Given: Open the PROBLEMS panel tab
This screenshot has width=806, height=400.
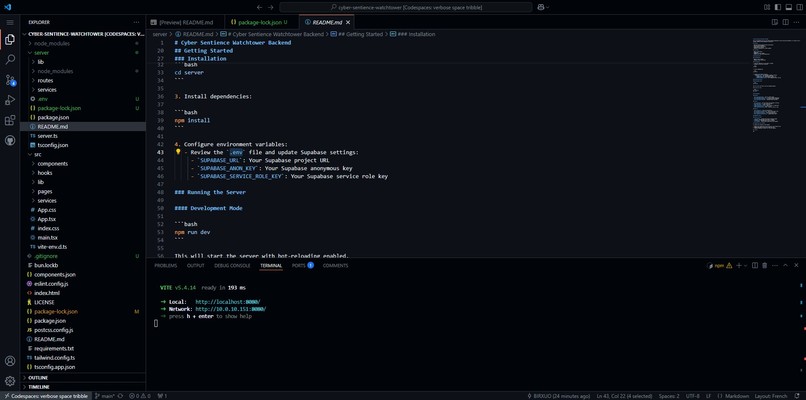Looking at the screenshot, I should tap(166, 265).
